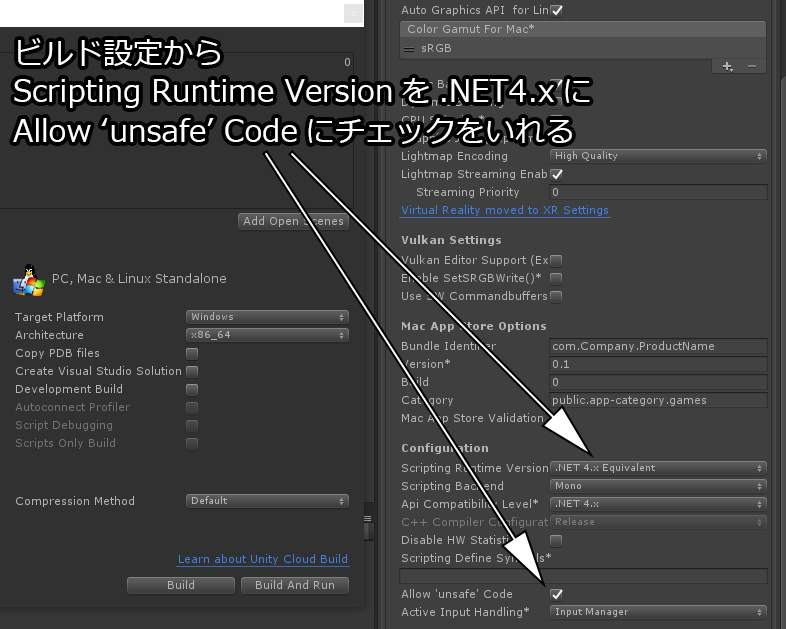786x629 pixels.
Task: Open Virtual Reality moved to XR Settings link
Action: 505,211
